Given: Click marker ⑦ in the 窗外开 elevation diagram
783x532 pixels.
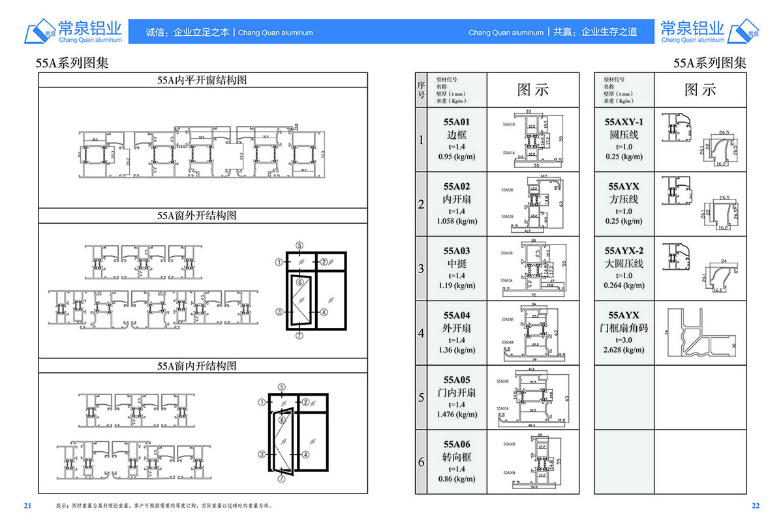Looking at the screenshot, I should click(299, 336).
